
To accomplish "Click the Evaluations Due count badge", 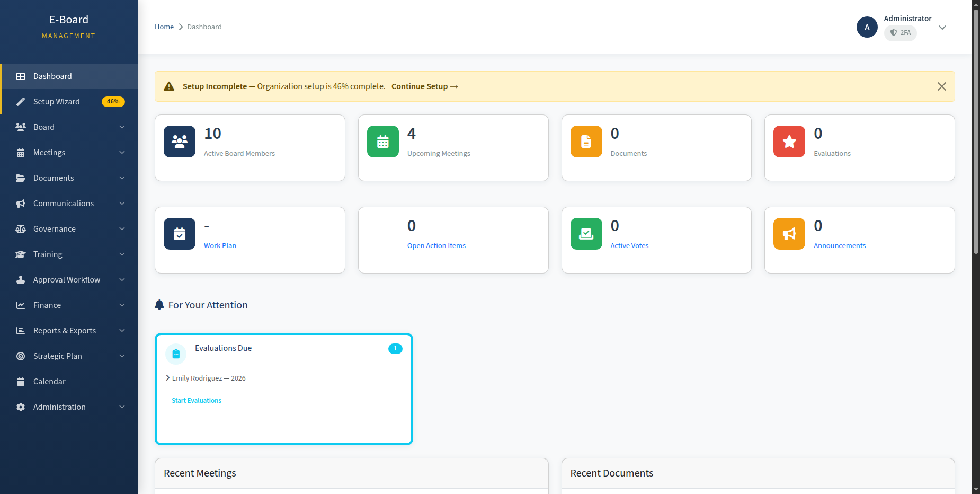I will point(395,348).
